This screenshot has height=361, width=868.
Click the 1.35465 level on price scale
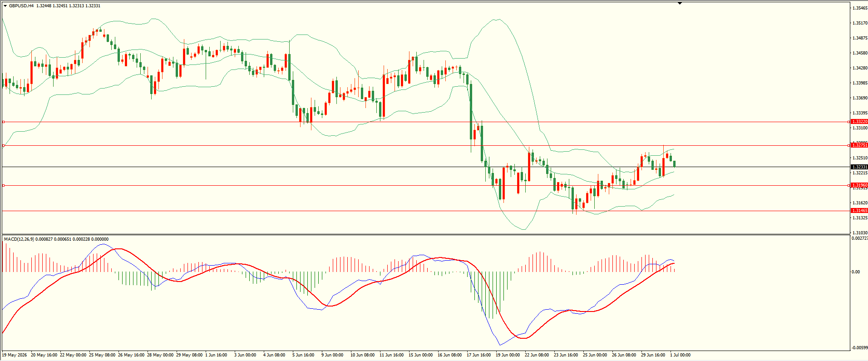(x=860, y=8)
